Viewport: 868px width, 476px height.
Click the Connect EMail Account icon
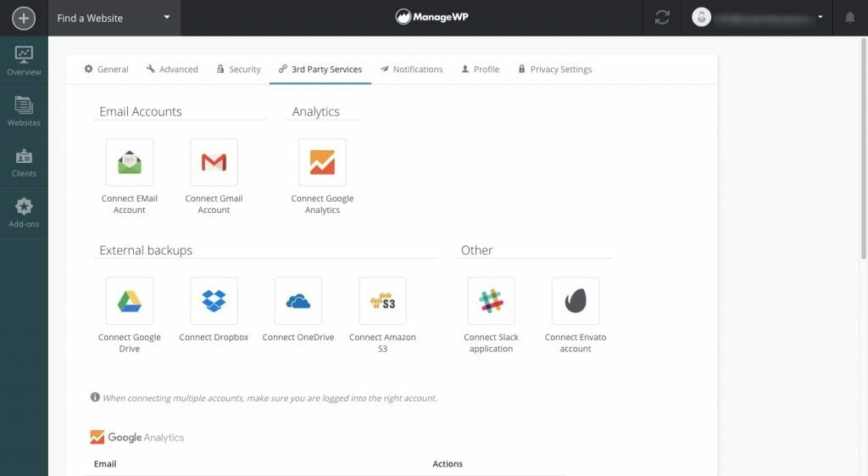coord(130,162)
